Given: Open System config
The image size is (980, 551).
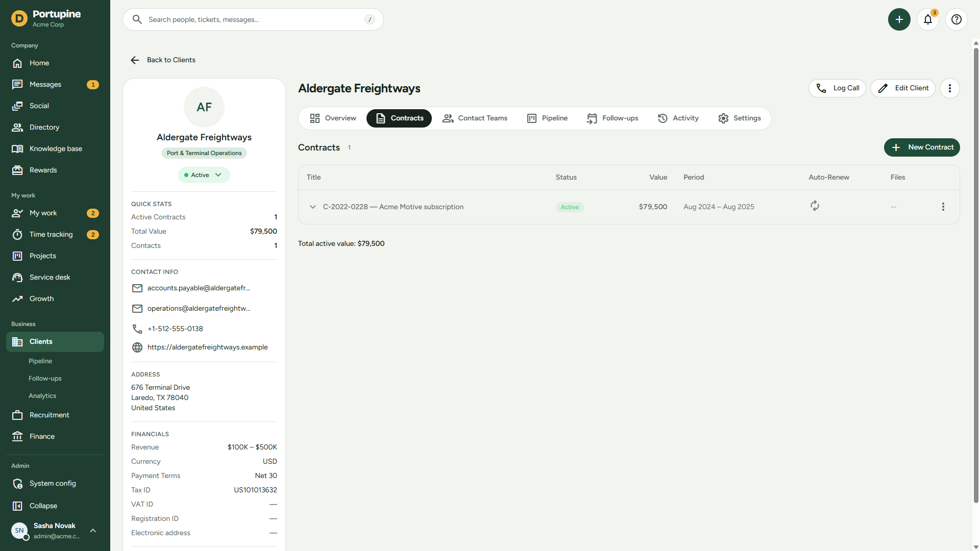Looking at the screenshot, I should point(55,484).
